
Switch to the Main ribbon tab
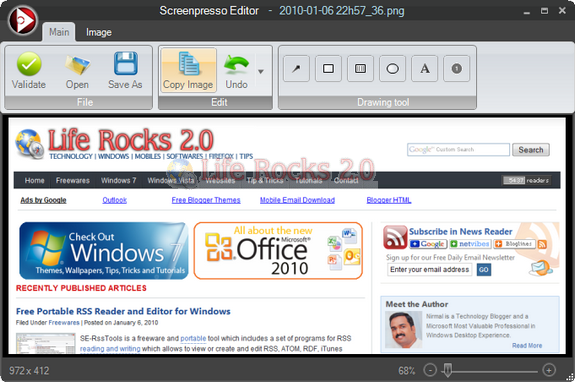(x=59, y=32)
